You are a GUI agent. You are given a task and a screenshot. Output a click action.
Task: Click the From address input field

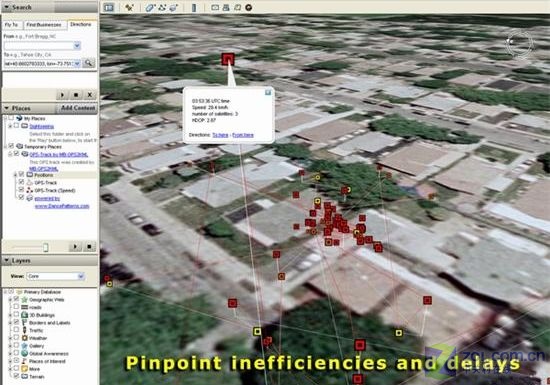39,46
